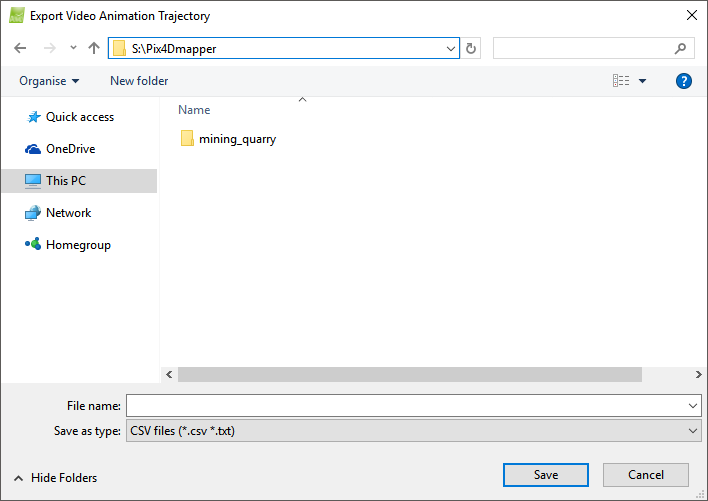Viewport: 708px width, 501px height.
Task: Refresh the current folder listing
Action: [472, 48]
